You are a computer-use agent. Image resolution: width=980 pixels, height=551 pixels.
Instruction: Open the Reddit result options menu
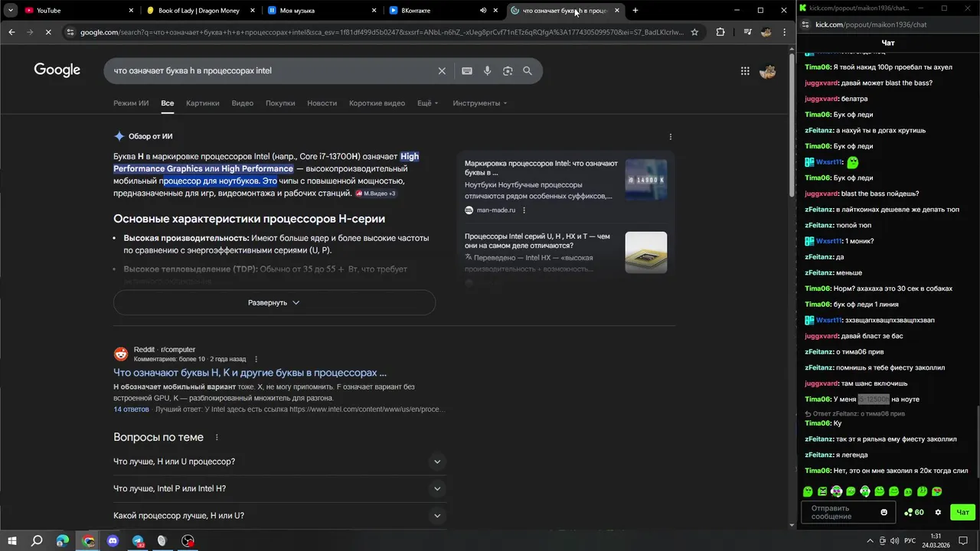256,359
